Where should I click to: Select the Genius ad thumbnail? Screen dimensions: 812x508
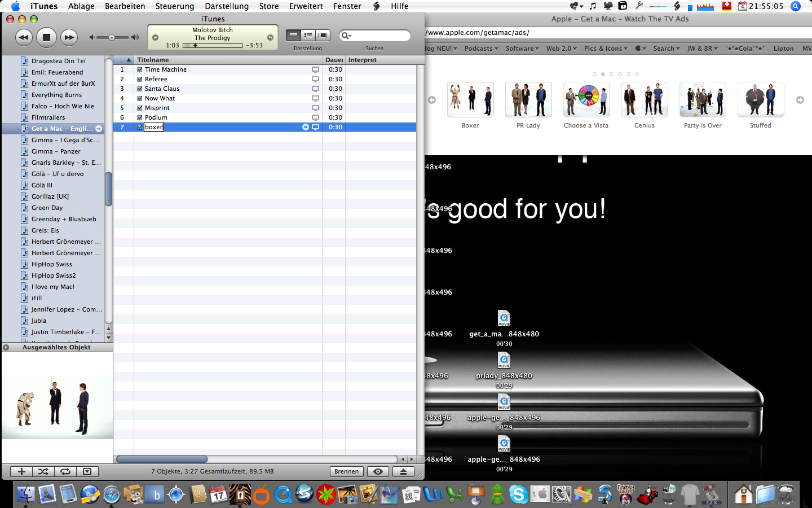click(x=644, y=100)
